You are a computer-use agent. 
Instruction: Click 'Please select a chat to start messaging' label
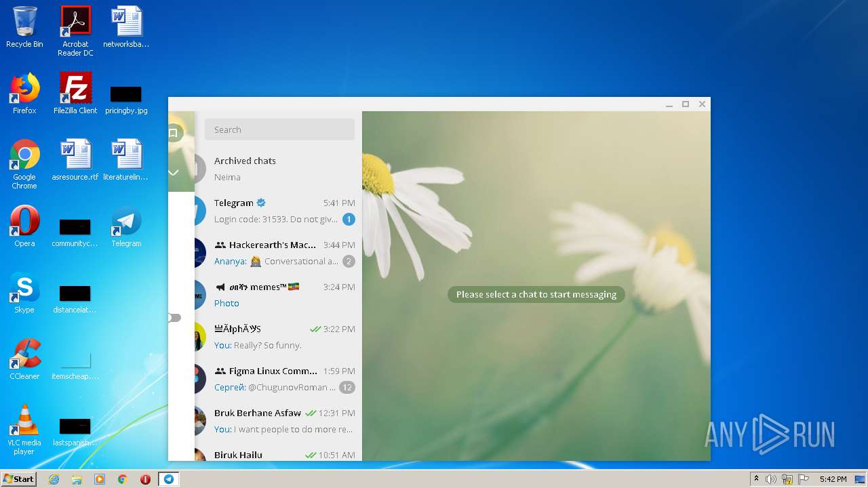point(536,294)
